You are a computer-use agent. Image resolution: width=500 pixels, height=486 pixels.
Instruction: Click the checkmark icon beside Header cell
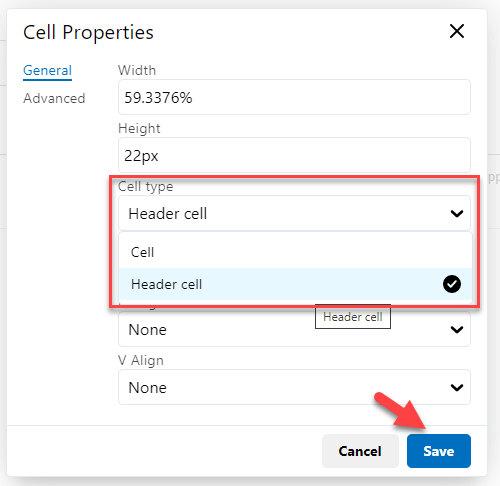[x=452, y=284]
